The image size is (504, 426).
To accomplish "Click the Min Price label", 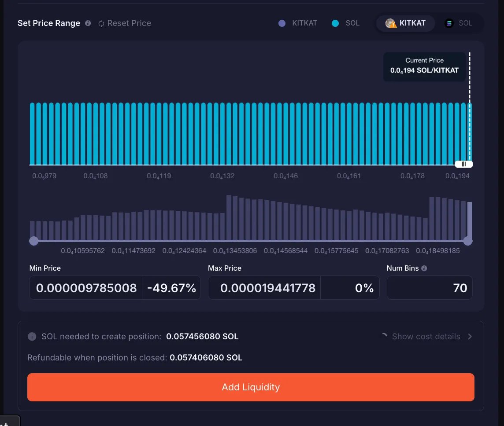I will pyautogui.click(x=45, y=268).
